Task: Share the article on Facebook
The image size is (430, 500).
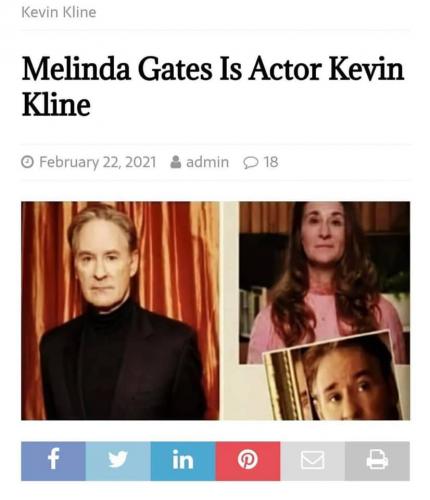Action: [x=53, y=461]
